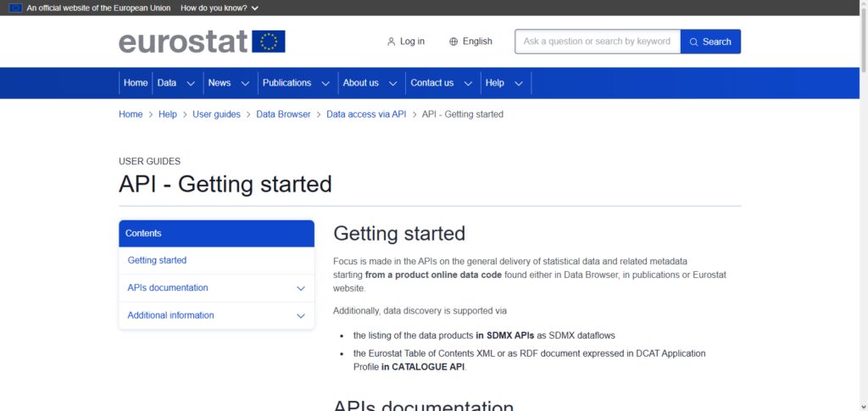Viewport: 868px width, 411px height.
Task: Open the About us menu chevron
Action: tap(393, 84)
